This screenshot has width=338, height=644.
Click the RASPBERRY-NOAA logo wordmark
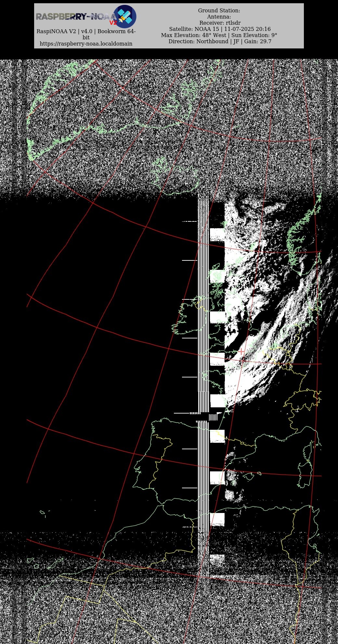click(x=76, y=17)
